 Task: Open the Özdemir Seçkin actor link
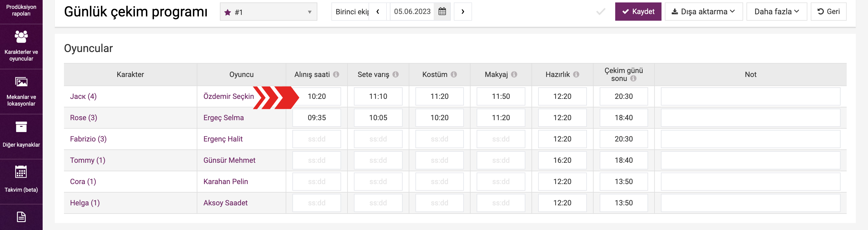228,96
